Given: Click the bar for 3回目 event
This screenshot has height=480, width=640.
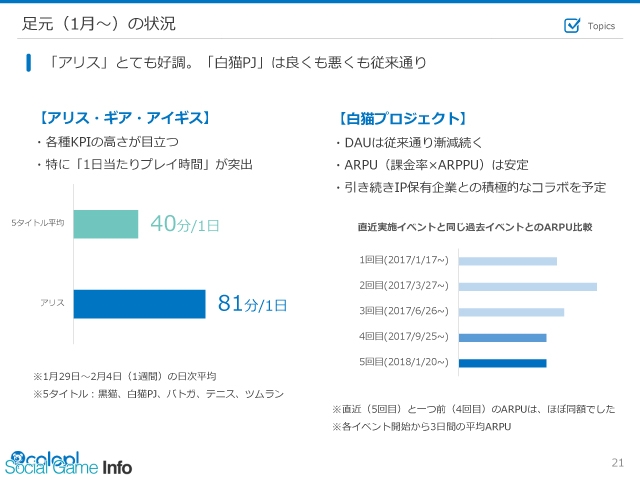Looking at the screenshot, I should click(x=511, y=312).
